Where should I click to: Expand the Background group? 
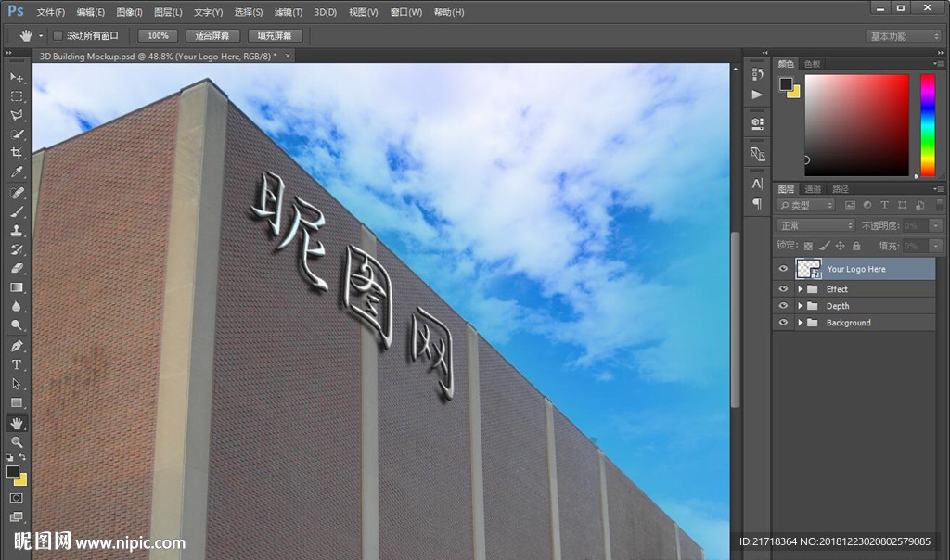tap(801, 324)
